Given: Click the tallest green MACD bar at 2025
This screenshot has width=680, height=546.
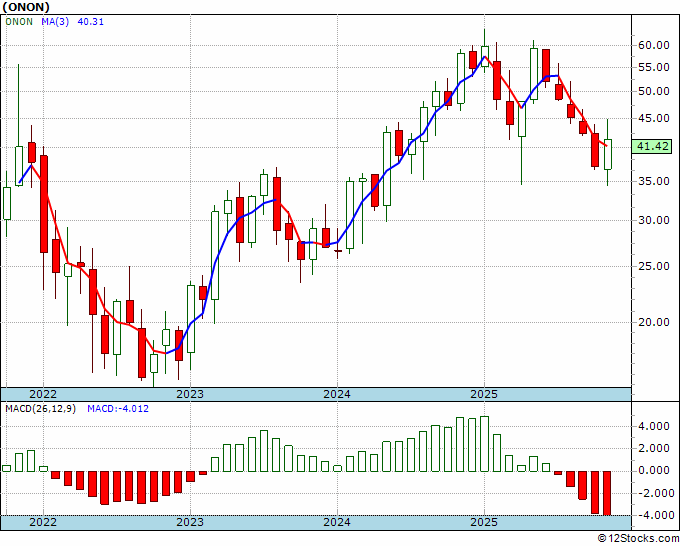Looking at the screenshot, I should point(484,444).
